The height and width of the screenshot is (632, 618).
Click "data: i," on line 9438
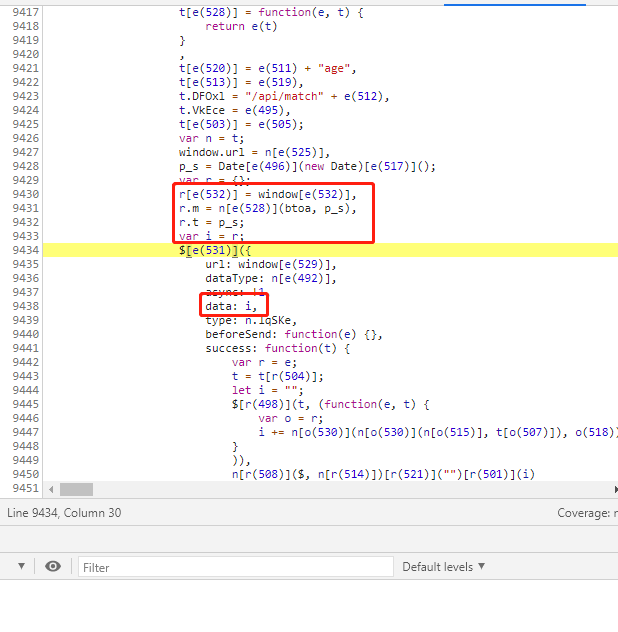[231, 306]
